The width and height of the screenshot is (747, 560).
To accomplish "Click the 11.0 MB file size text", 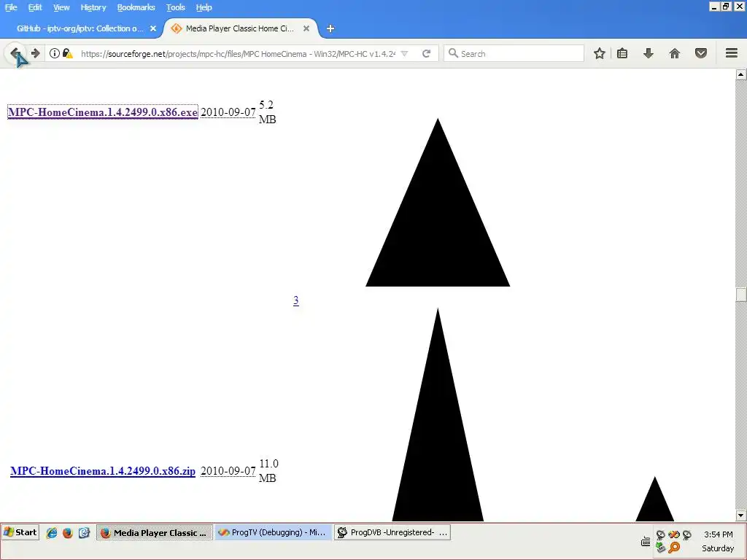I will tap(268, 471).
